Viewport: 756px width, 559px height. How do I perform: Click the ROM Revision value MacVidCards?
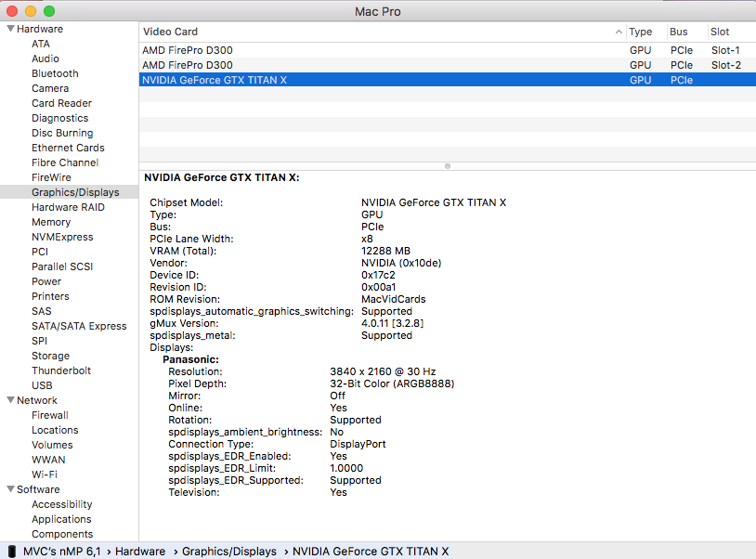pyautogui.click(x=394, y=299)
